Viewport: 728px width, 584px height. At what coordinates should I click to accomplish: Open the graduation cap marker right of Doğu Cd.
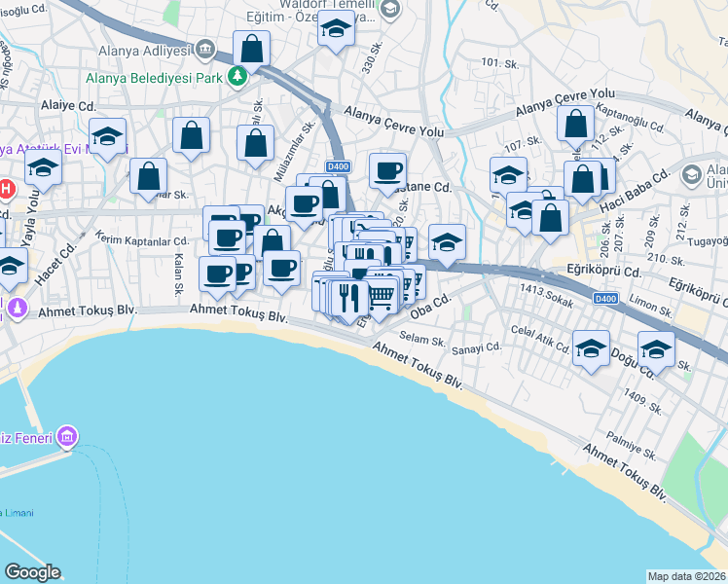point(656,349)
